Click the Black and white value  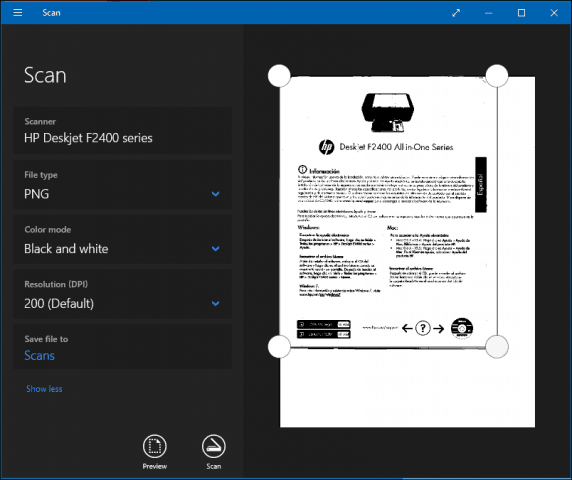point(66,249)
